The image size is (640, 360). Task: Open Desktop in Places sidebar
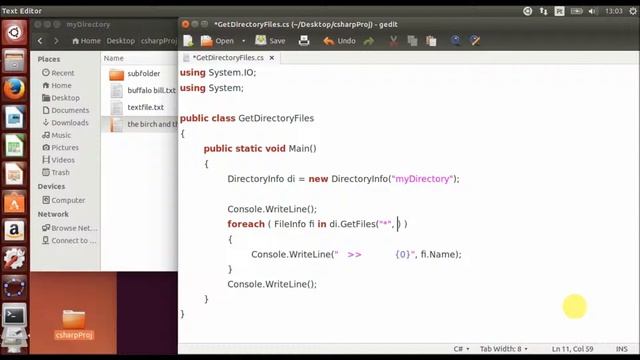(x=61, y=98)
